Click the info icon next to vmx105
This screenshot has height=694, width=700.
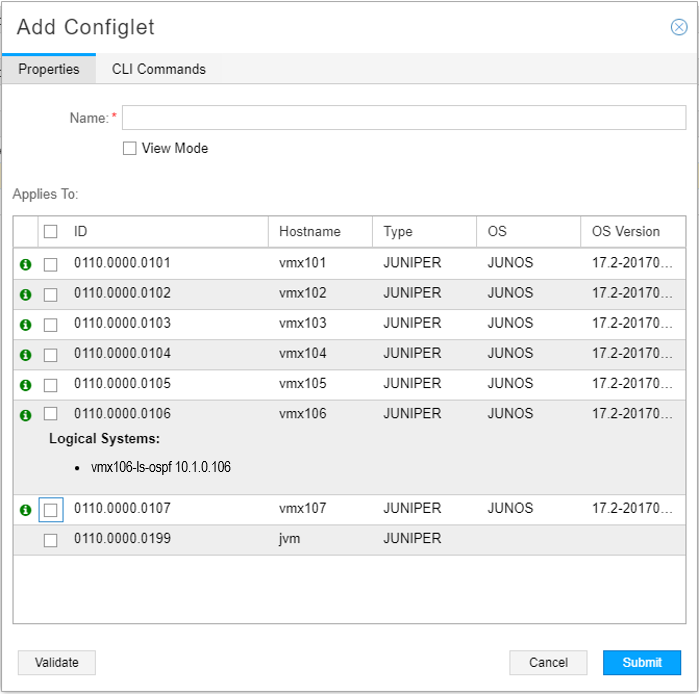[25, 385]
